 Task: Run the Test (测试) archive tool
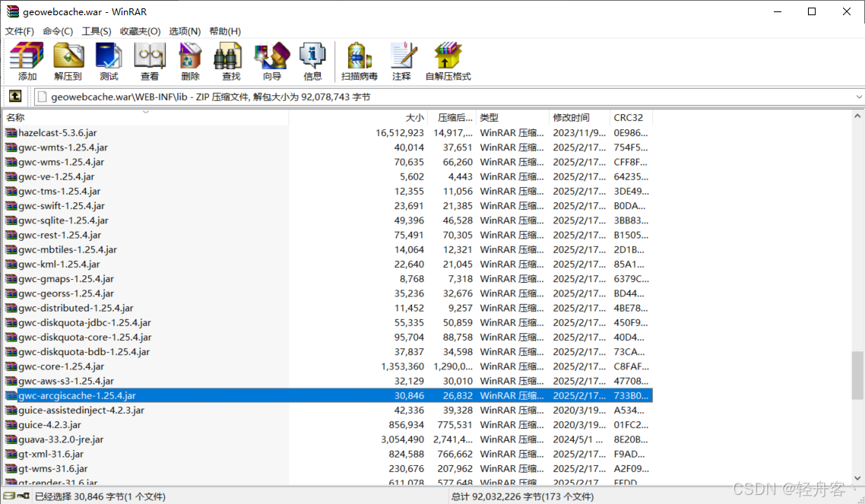pyautogui.click(x=109, y=62)
